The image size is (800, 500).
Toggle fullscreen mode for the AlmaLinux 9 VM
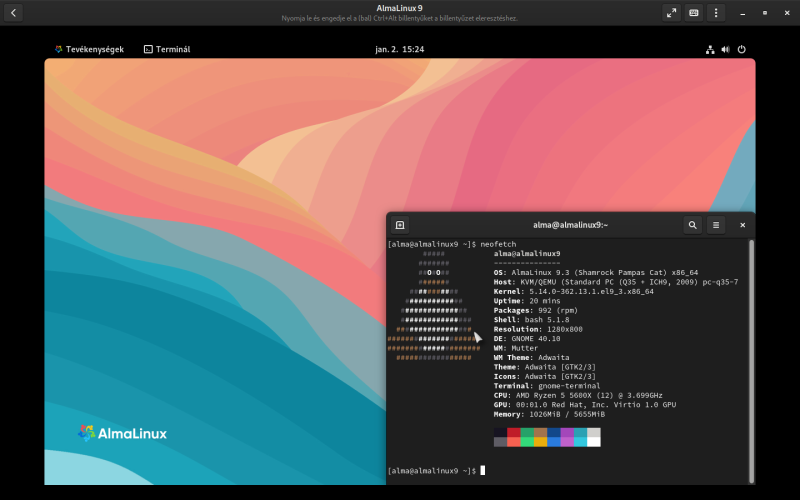[671, 13]
